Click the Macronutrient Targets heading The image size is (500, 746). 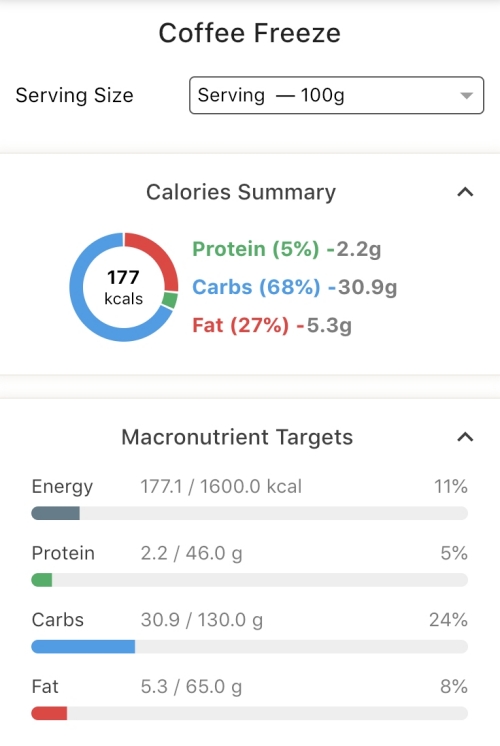(x=237, y=437)
